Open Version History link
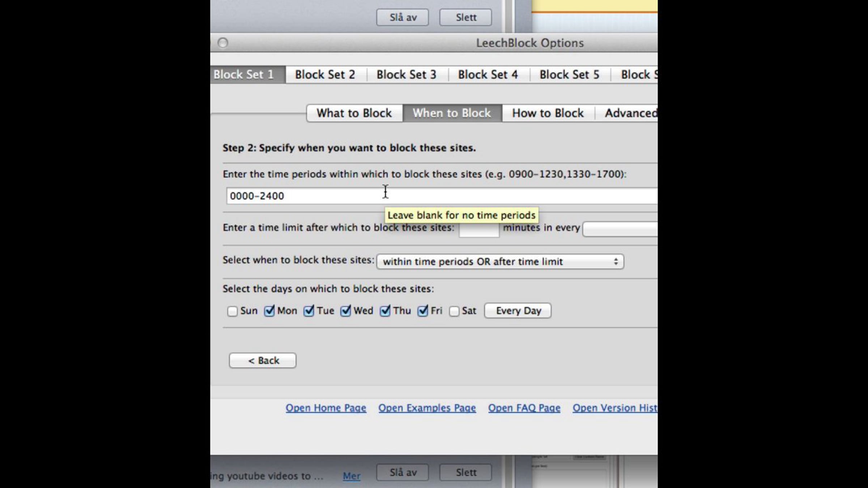This screenshot has width=868, height=488. [615, 408]
